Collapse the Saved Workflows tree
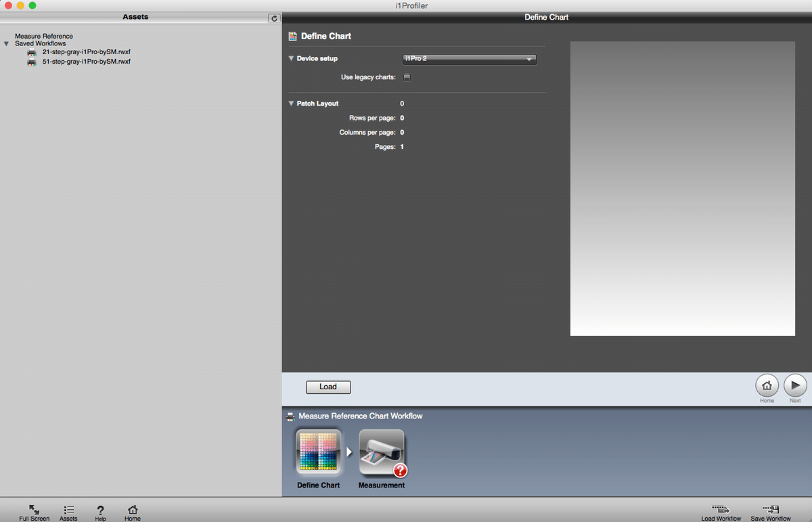The image size is (812, 522). click(7, 43)
